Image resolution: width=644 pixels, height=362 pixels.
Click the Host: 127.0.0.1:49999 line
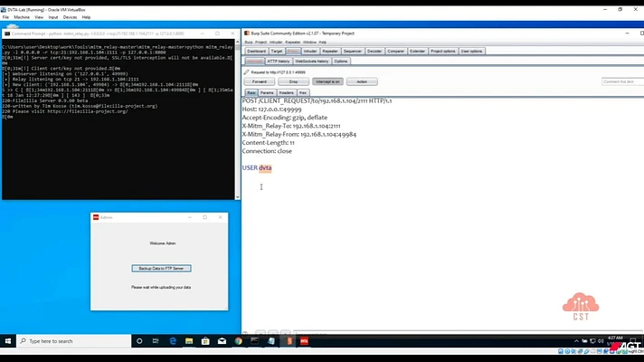pyautogui.click(x=271, y=110)
